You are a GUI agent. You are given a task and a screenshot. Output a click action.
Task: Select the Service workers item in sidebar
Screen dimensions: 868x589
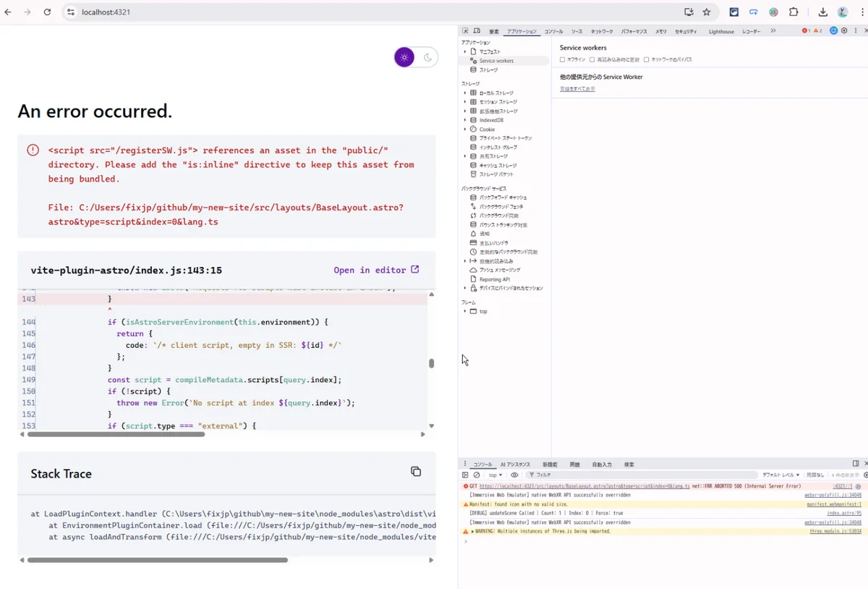click(496, 61)
